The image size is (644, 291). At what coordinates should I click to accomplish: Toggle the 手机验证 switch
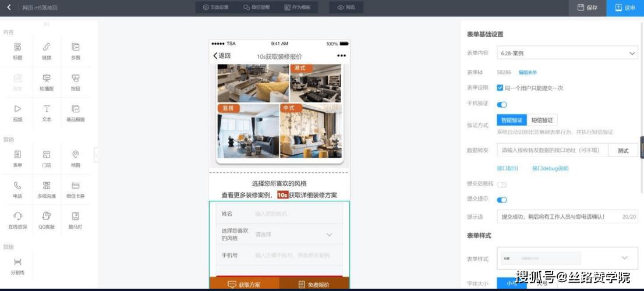pyautogui.click(x=502, y=105)
